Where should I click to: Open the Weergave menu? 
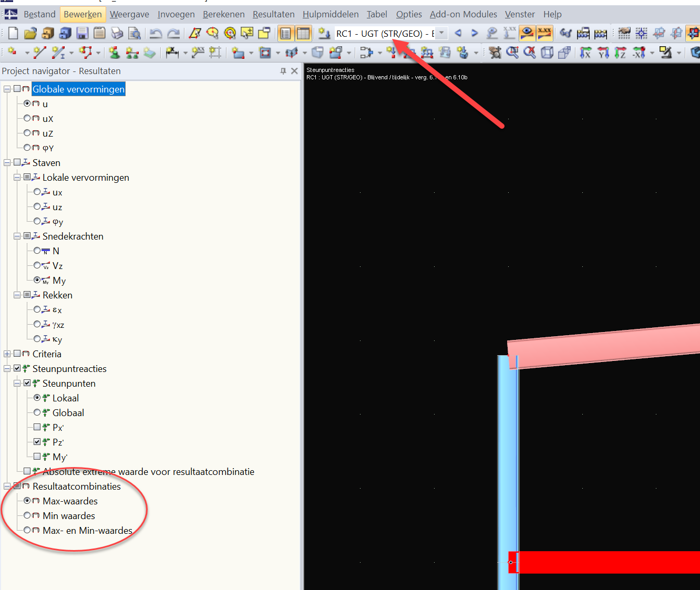[129, 14]
